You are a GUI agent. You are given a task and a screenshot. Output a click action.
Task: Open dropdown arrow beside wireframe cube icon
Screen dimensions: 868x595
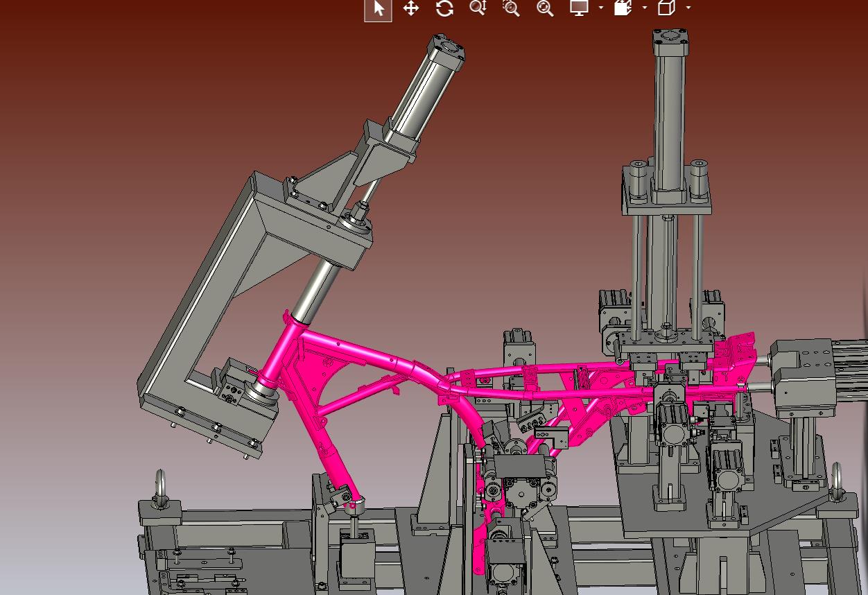[688, 8]
